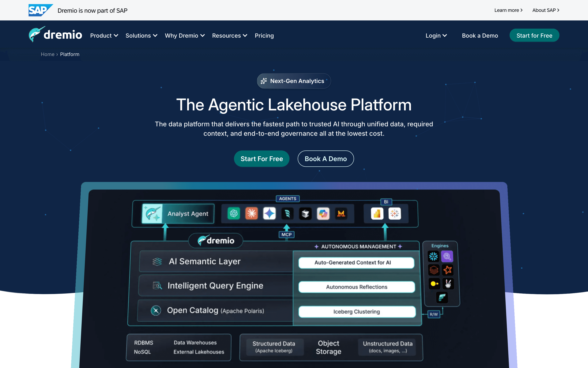
Task: Expand the Login dropdown
Action: click(x=436, y=36)
